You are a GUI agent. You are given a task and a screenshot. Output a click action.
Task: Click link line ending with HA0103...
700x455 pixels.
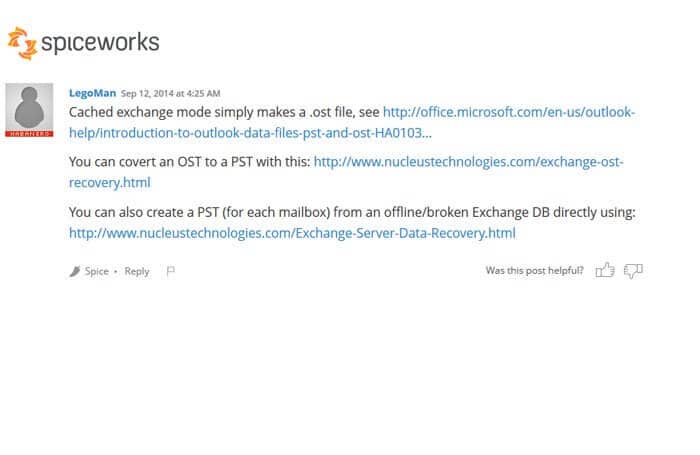(250, 133)
